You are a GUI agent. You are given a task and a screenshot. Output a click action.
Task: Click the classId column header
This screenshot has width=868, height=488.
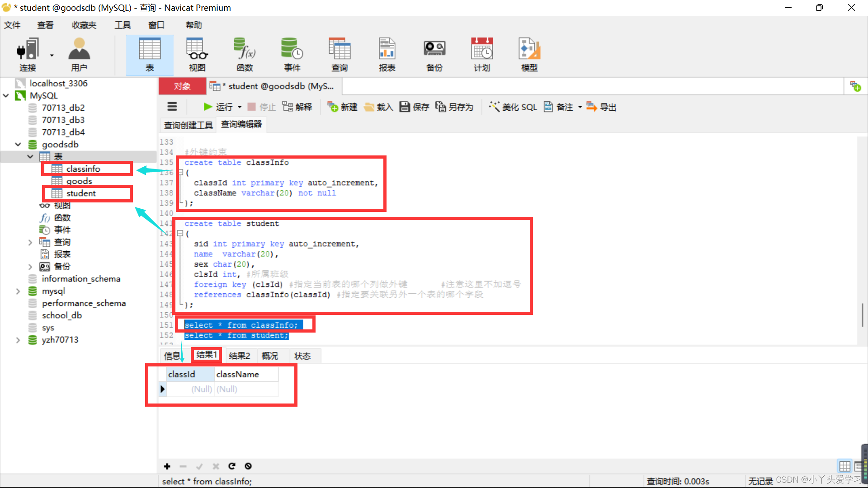[190, 374]
